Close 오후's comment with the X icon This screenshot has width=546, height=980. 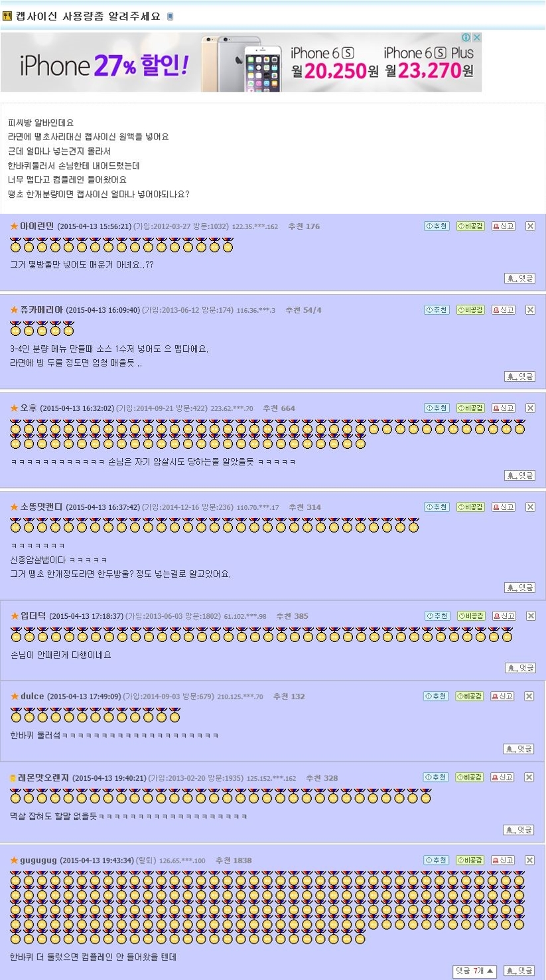click(530, 408)
